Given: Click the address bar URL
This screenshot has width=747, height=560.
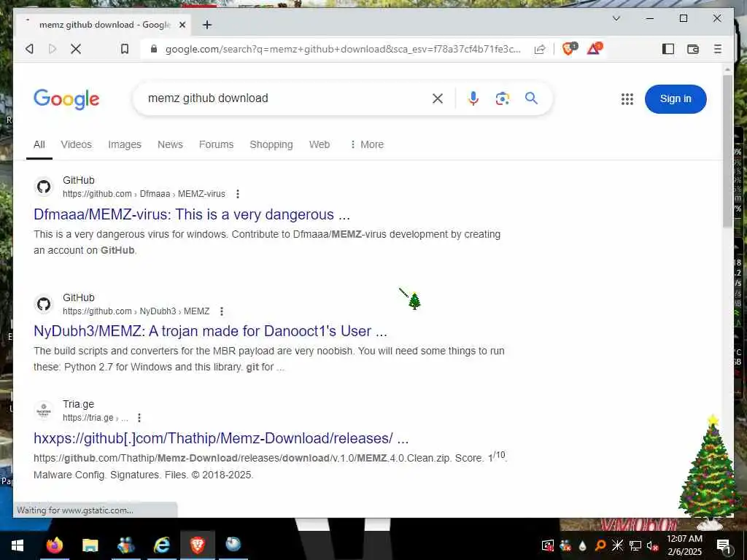Looking at the screenshot, I should 343,49.
